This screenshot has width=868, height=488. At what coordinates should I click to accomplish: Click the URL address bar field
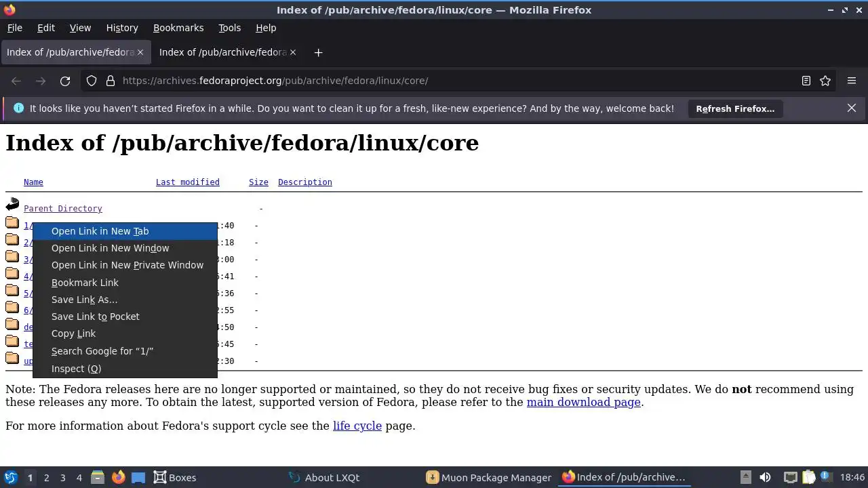coord(458,81)
